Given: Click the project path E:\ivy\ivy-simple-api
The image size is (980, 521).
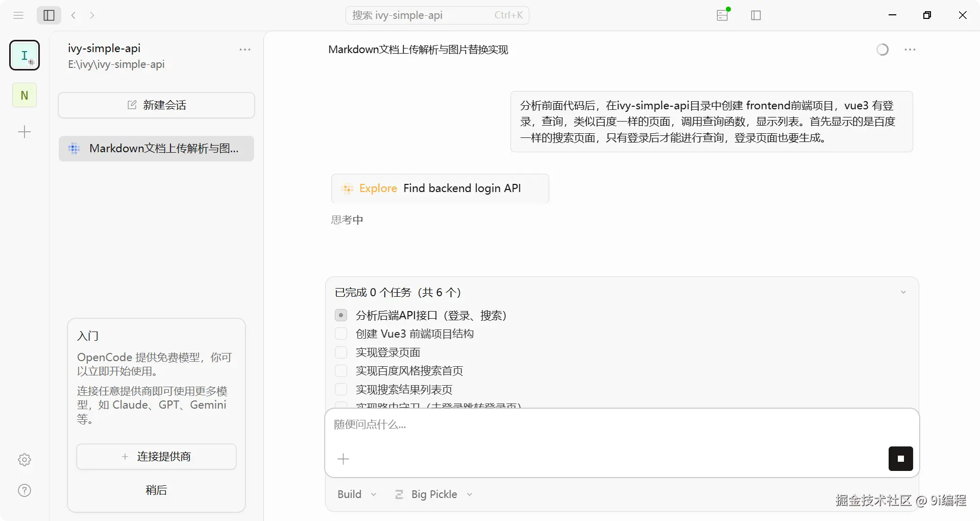Looking at the screenshot, I should click(x=116, y=64).
